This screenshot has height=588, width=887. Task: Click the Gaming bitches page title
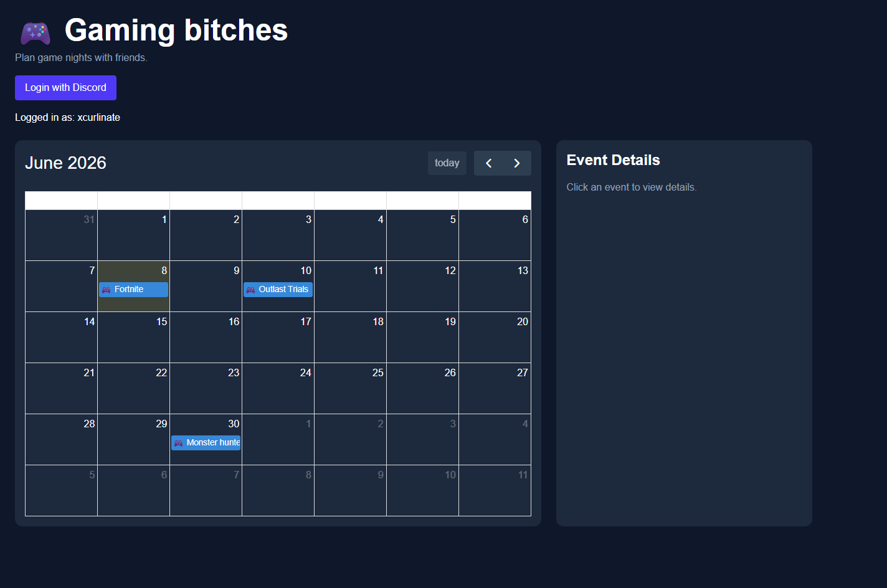(176, 30)
